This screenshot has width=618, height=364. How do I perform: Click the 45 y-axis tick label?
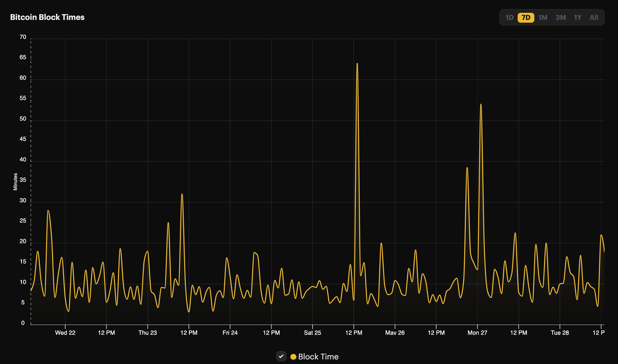(x=23, y=139)
